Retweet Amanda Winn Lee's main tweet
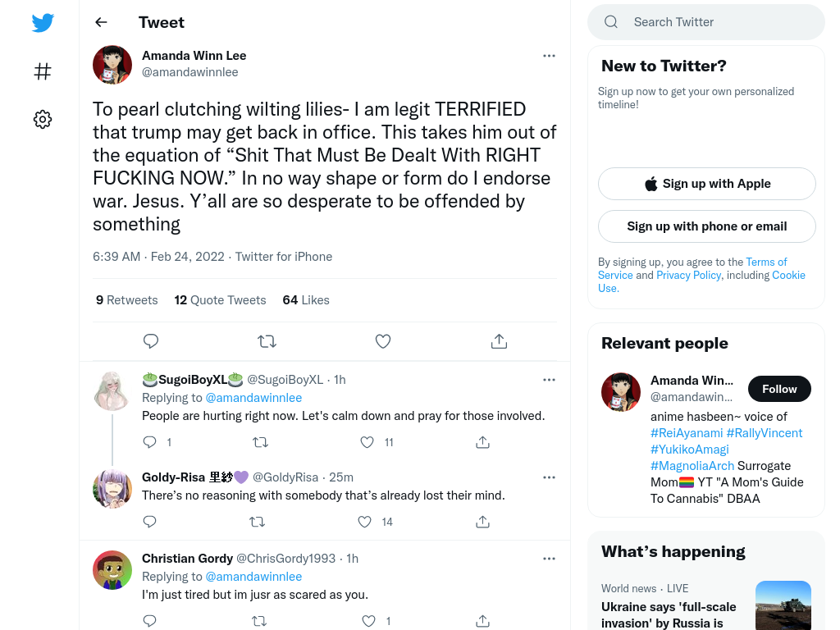Screen dimensions: 840x630 pyautogui.click(x=267, y=341)
